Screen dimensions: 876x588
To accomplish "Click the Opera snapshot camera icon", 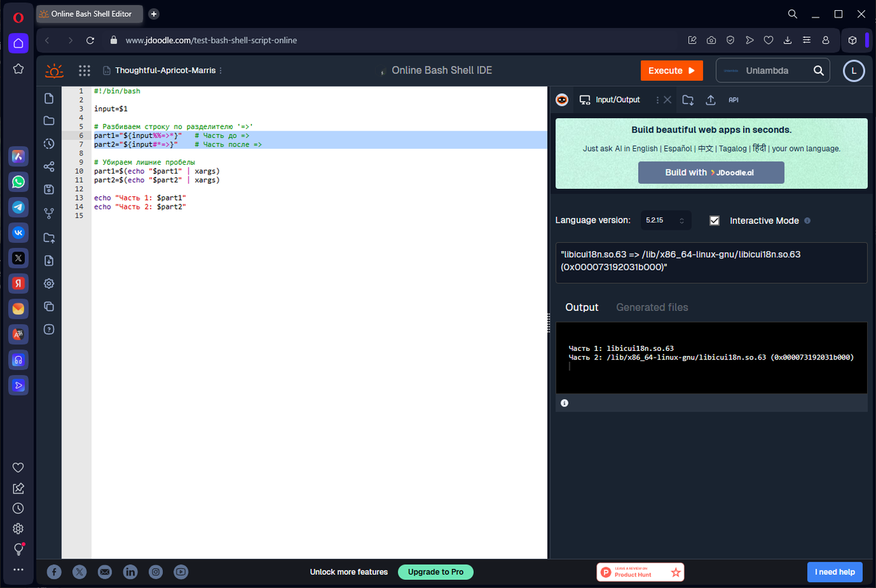I will (711, 40).
